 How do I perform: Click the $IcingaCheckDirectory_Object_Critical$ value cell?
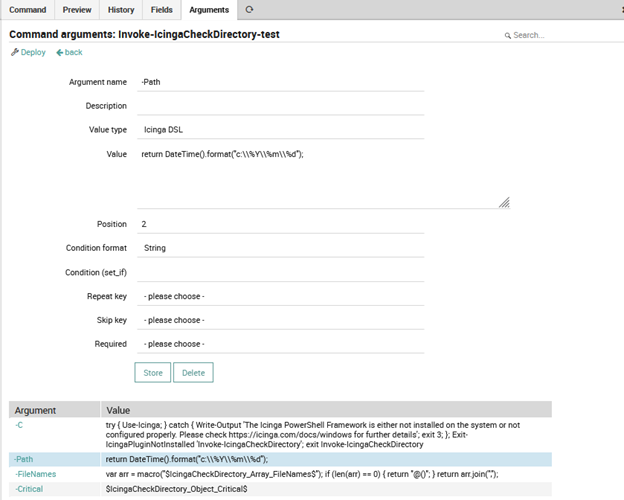(326, 489)
